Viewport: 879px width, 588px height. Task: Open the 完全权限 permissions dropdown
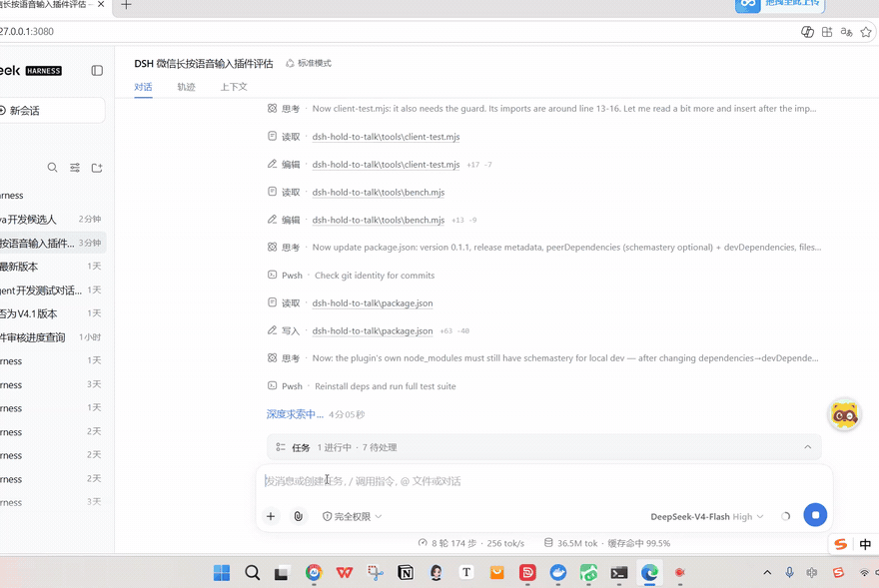point(352,516)
